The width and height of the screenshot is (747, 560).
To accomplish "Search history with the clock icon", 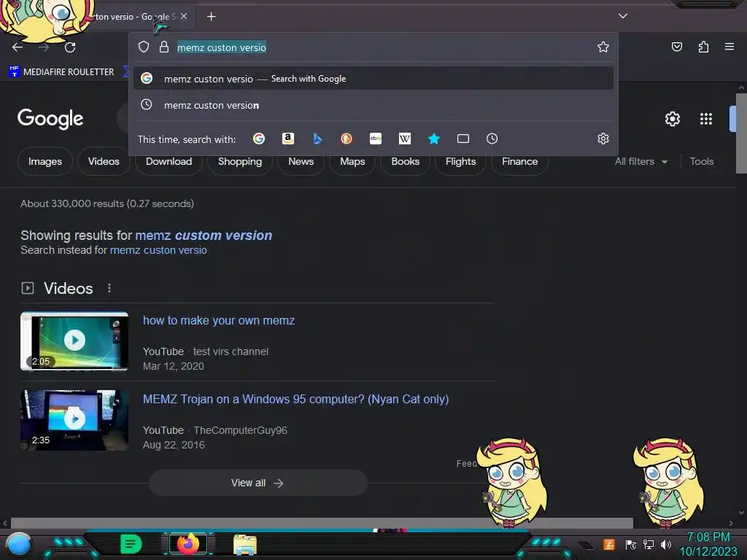I will point(492,139).
